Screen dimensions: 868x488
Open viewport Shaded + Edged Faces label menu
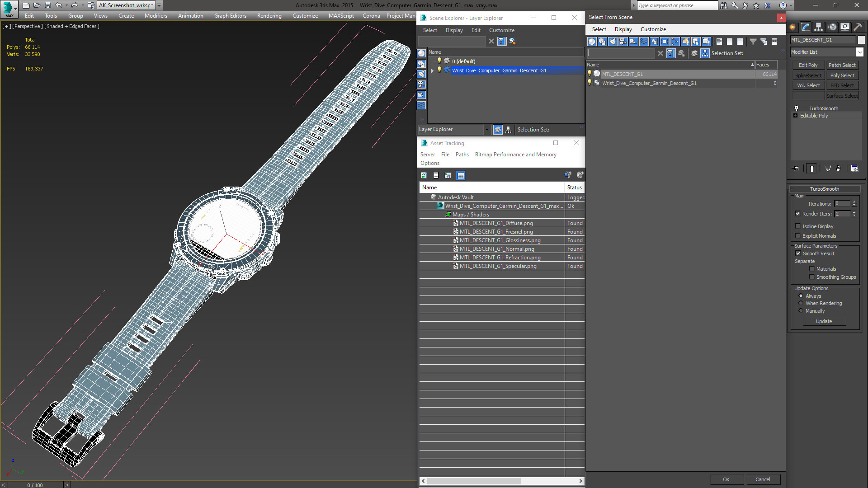[x=72, y=26]
